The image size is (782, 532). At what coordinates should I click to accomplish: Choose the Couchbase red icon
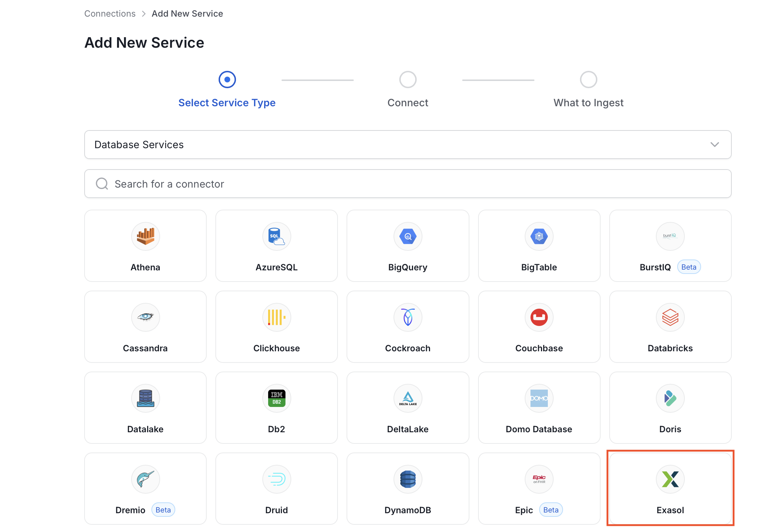pos(539,317)
